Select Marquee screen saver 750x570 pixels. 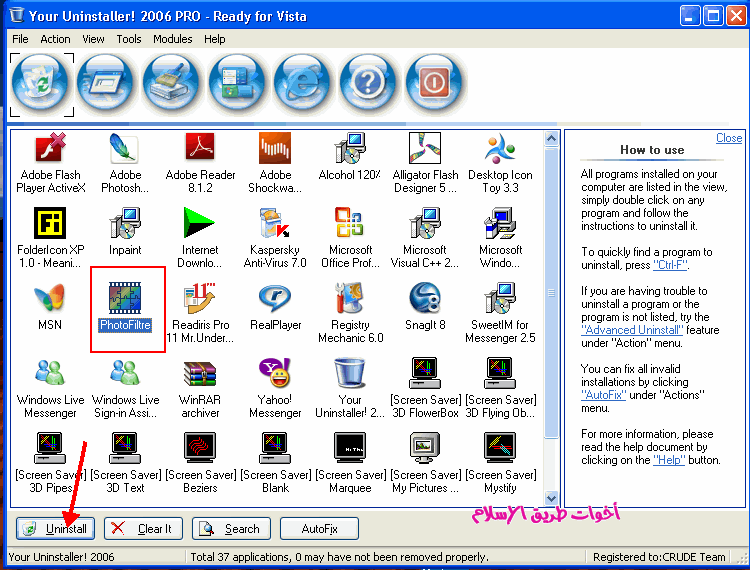pos(350,463)
